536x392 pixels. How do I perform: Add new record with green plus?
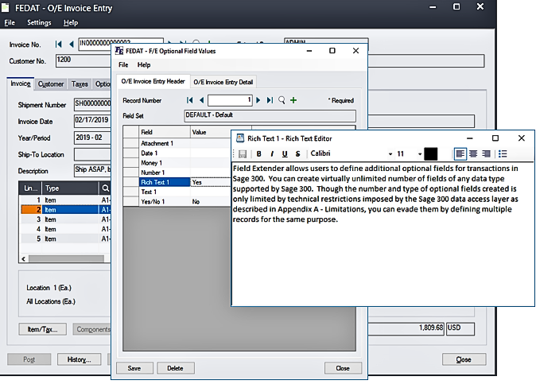(293, 100)
